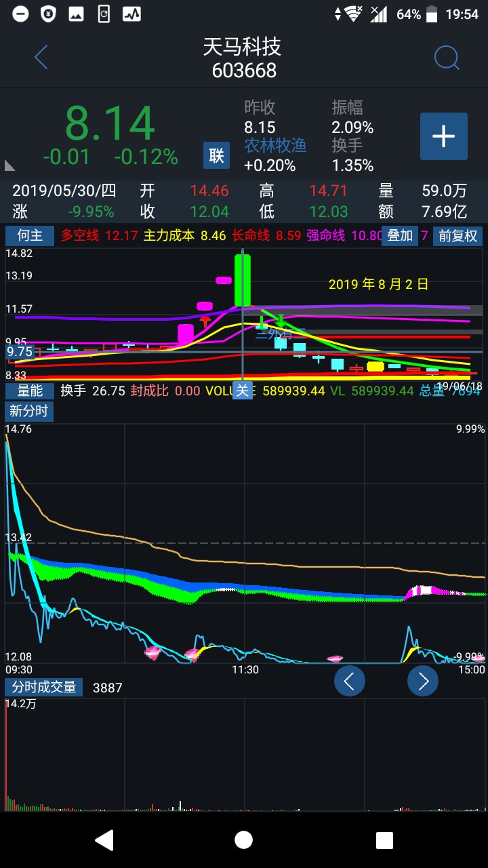Tap the 叠加 overlay button
Image resolution: width=488 pixels, height=868 pixels.
[x=399, y=235]
